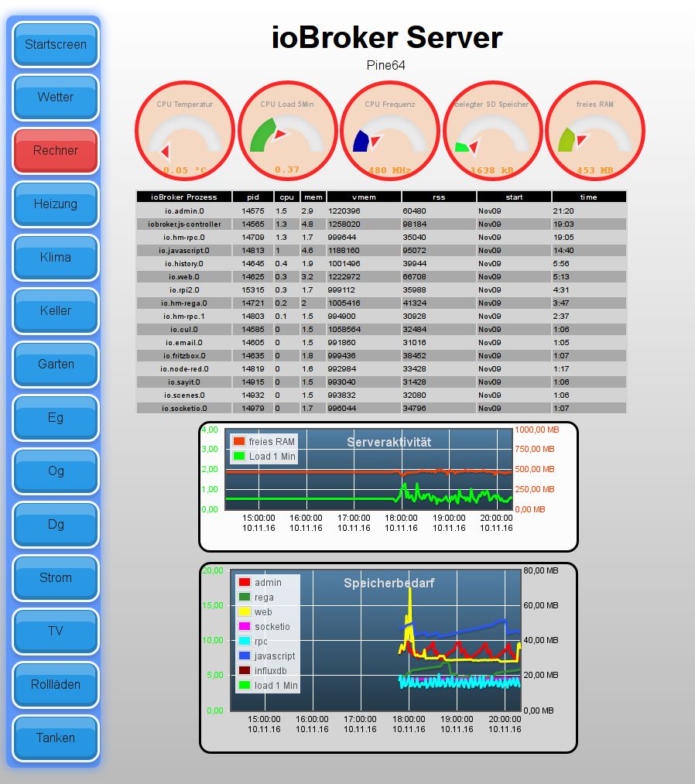Image resolution: width=695 pixels, height=784 pixels.
Task: Click the pid column header
Action: [253, 197]
